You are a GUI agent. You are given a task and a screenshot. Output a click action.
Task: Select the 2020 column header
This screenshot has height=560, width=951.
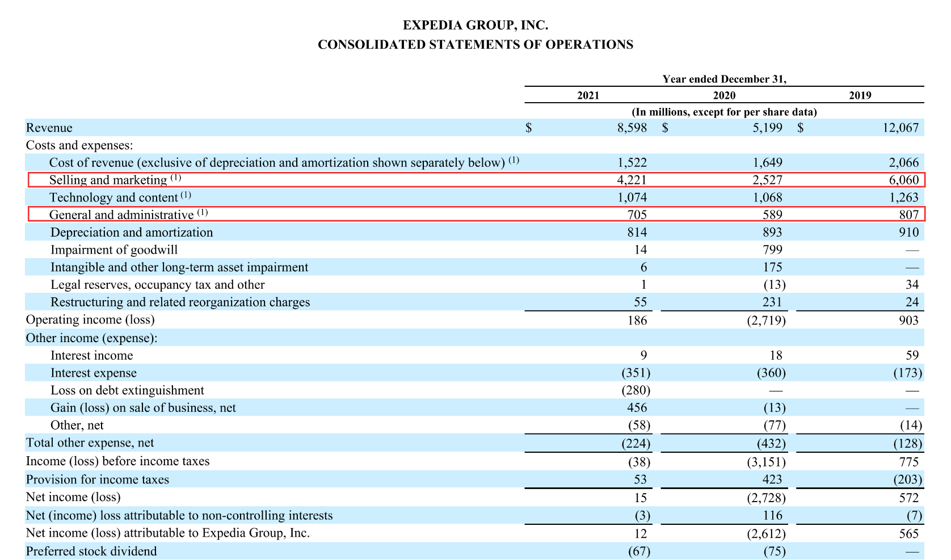click(724, 95)
